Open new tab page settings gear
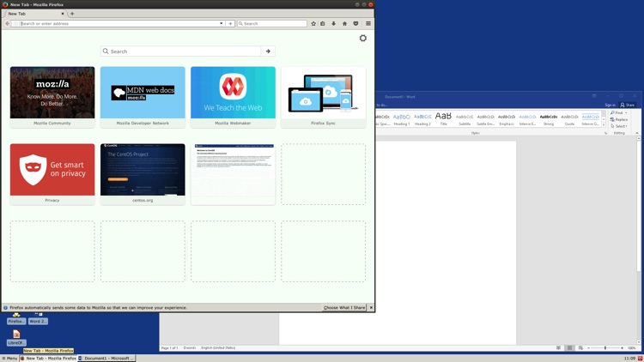Screen dimensions: 644x362 (362, 38)
